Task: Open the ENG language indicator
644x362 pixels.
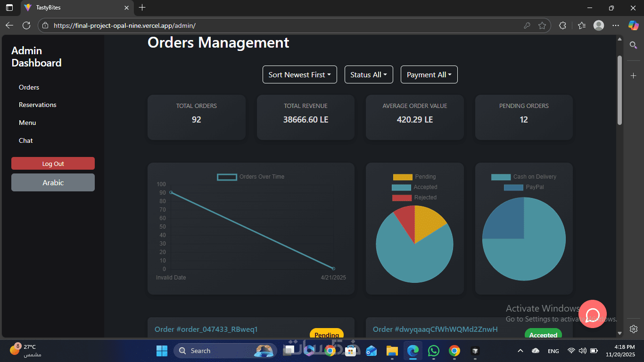Action: point(553,351)
